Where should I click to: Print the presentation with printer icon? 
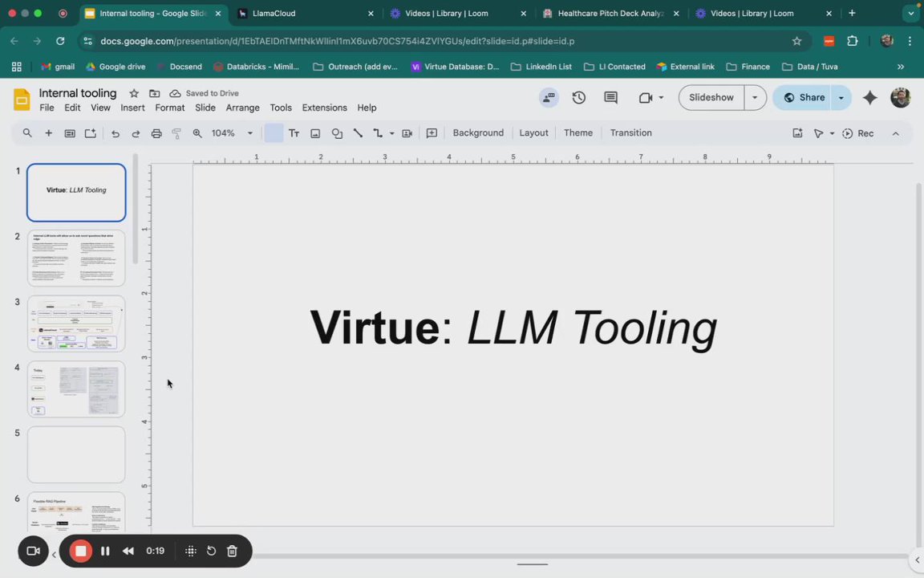[x=156, y=133]
